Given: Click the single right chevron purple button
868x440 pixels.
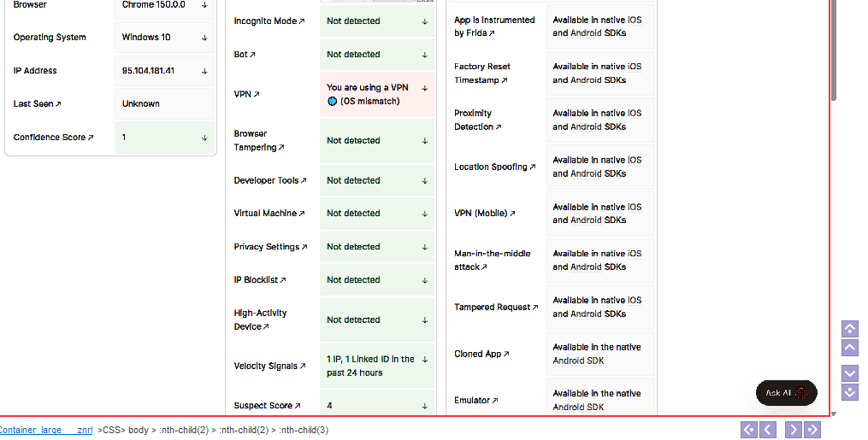Looking at the screenshot, I should (794, 430).
